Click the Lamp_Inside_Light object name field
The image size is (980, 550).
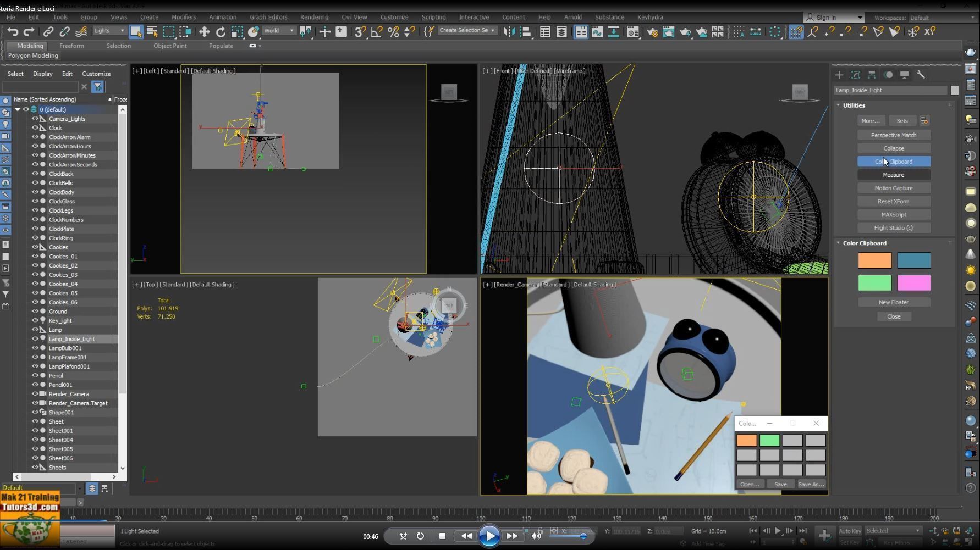coord(891,91)
